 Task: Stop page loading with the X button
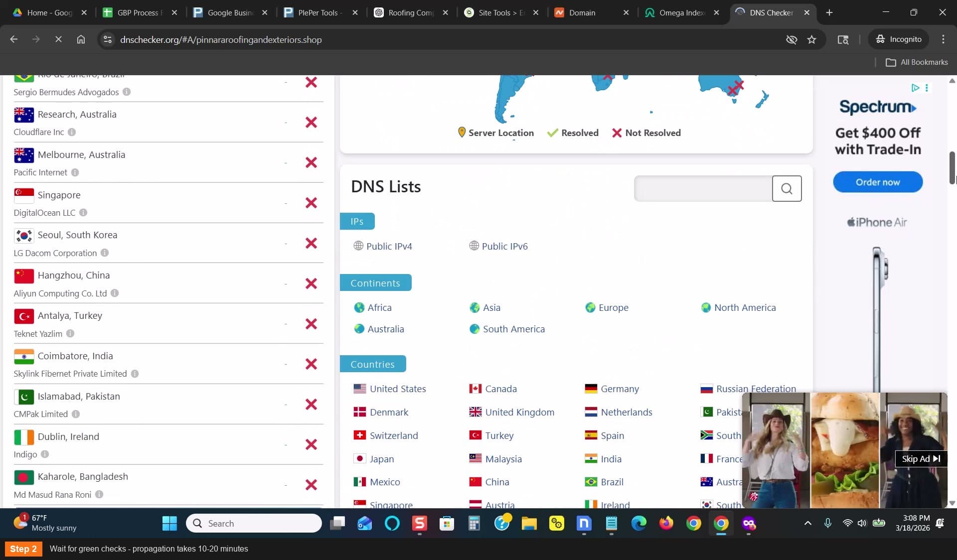pos(58,39)
